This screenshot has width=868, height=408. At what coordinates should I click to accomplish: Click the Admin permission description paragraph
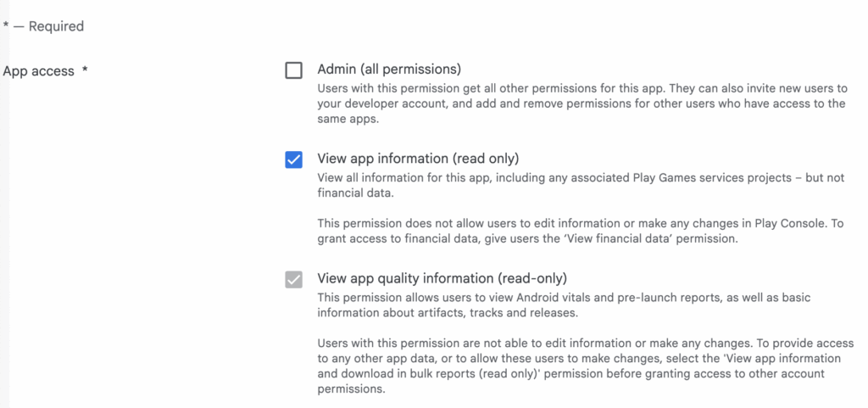click(581, 103)
